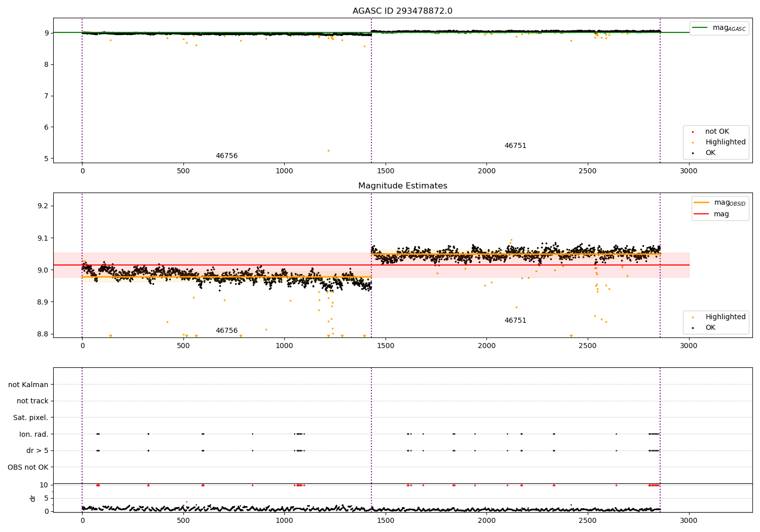The height and width of the screenshot is (532, 760).
Task: Click 'OK' legend entry in the top plot
Action: (710, 153)
